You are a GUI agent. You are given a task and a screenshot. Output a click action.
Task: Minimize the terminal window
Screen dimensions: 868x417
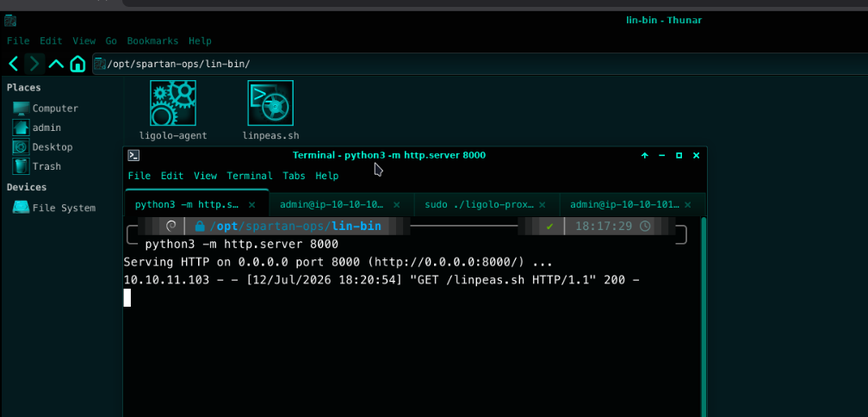point(661,156)
